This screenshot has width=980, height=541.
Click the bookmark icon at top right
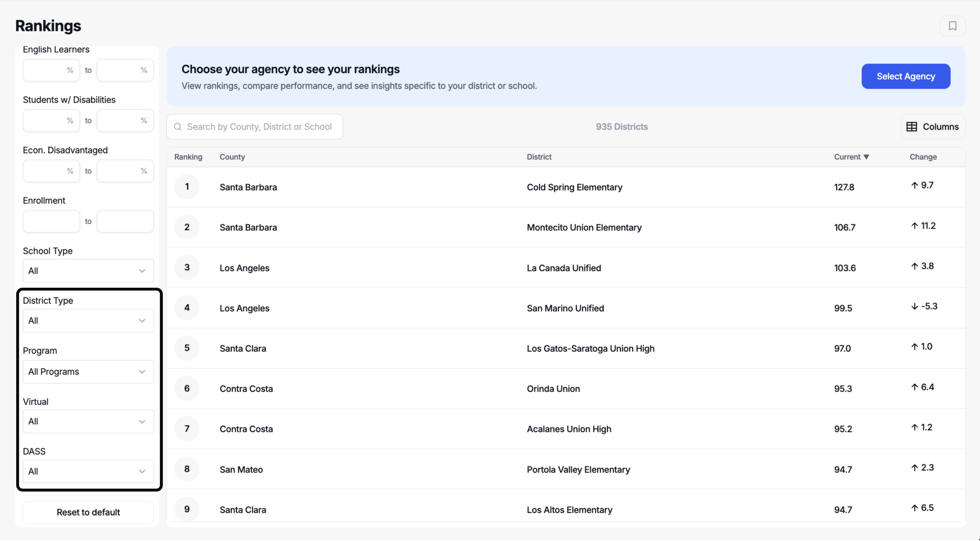point(952,26)
